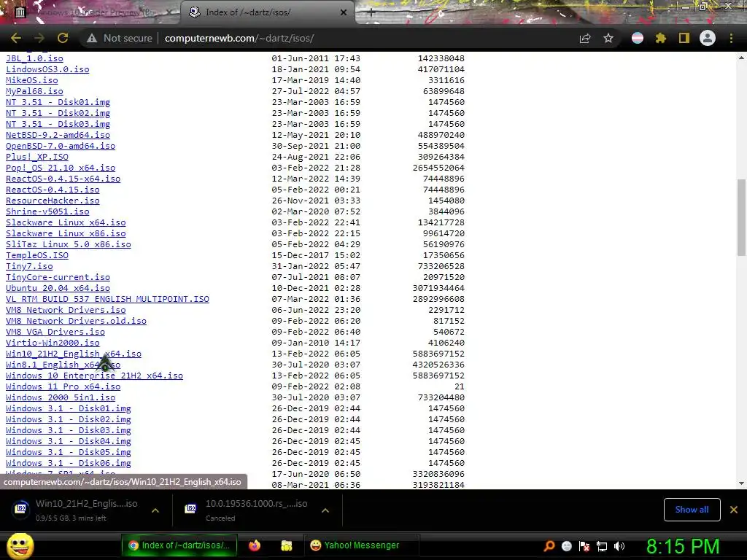The height and width of the screenshot is (560, 747).
Task: Select the date 15-Dec-2017 15:02
Action: (x=316, y=255)
